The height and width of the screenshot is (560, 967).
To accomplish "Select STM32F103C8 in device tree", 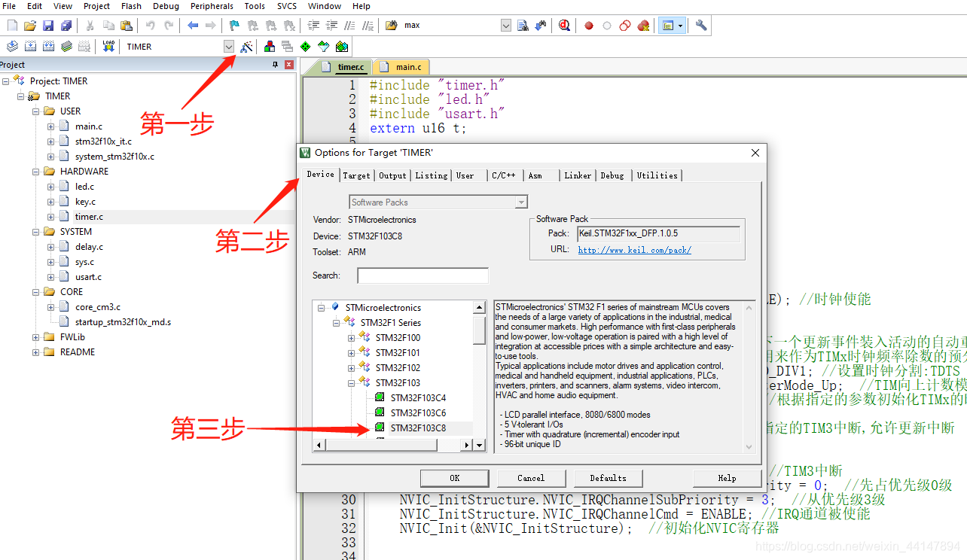I will pos(418,428).
